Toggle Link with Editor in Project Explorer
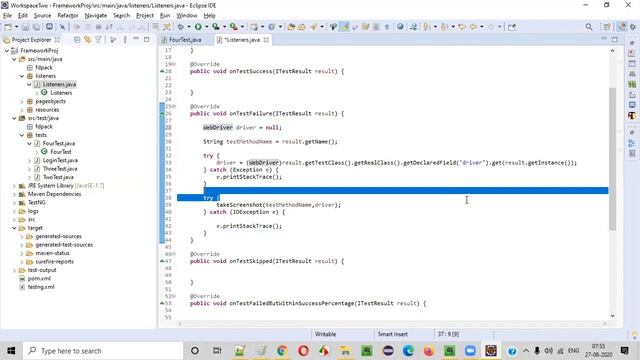The image size is (640, 360). (87, 40)
